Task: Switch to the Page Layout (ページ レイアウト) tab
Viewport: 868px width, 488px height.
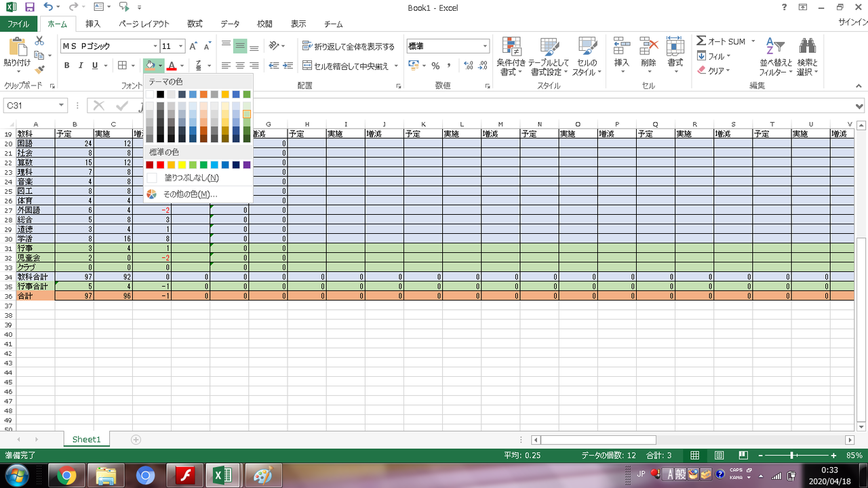Action: click(x=144, y=24)
